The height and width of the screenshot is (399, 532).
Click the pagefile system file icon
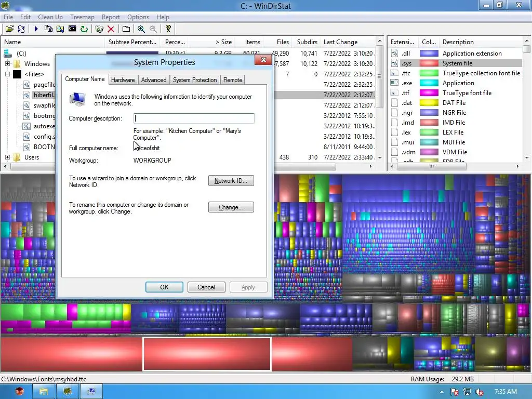(27, 85)
